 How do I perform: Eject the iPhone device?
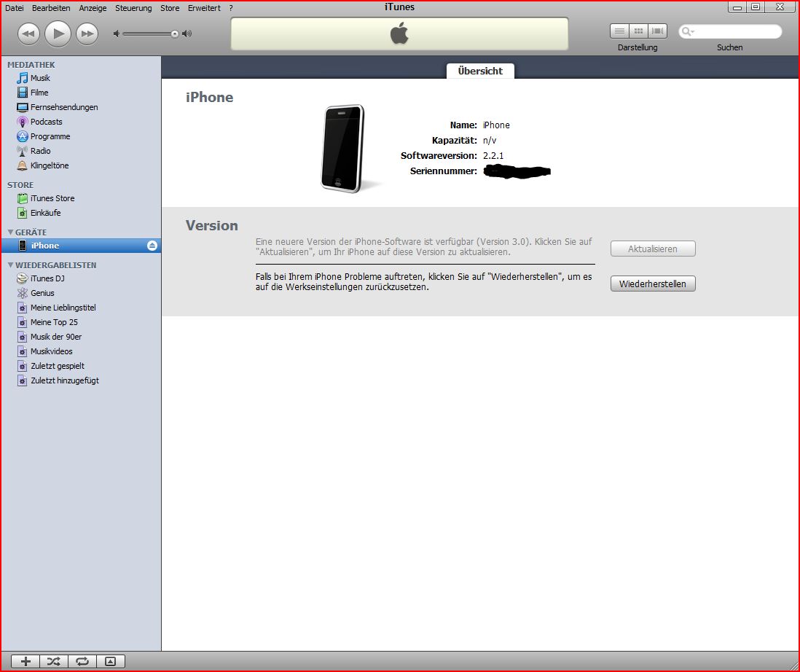[152, 246]
